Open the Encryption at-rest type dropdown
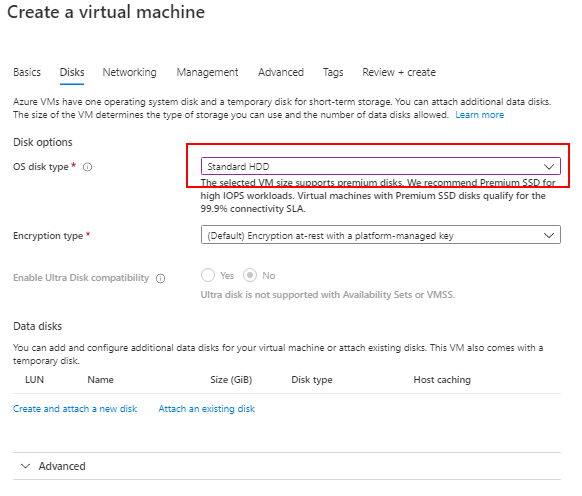Image resolution: width=582 pixels, height=496 pixels. [380, 235]
